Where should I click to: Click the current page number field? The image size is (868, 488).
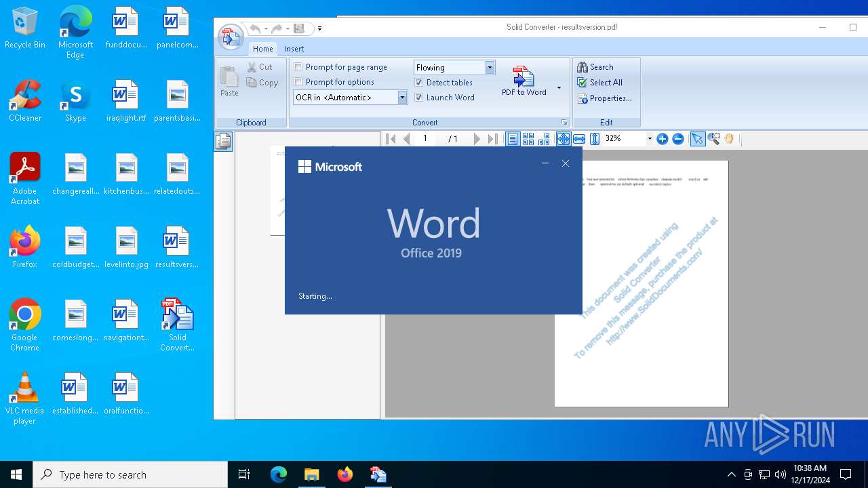[x=425, y=139]
